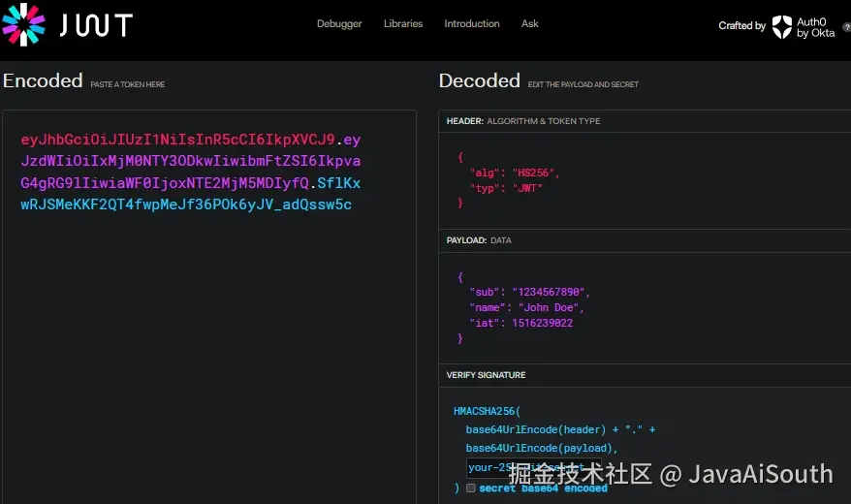Click the Encoded section heading
Screen dimensions: 851x504
click(x=43, y=80)
